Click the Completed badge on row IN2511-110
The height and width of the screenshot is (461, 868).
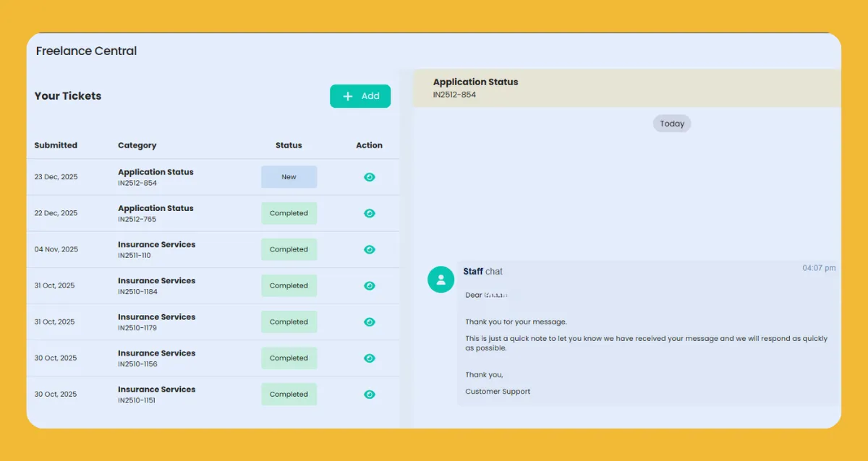click(x=289, y=249)
